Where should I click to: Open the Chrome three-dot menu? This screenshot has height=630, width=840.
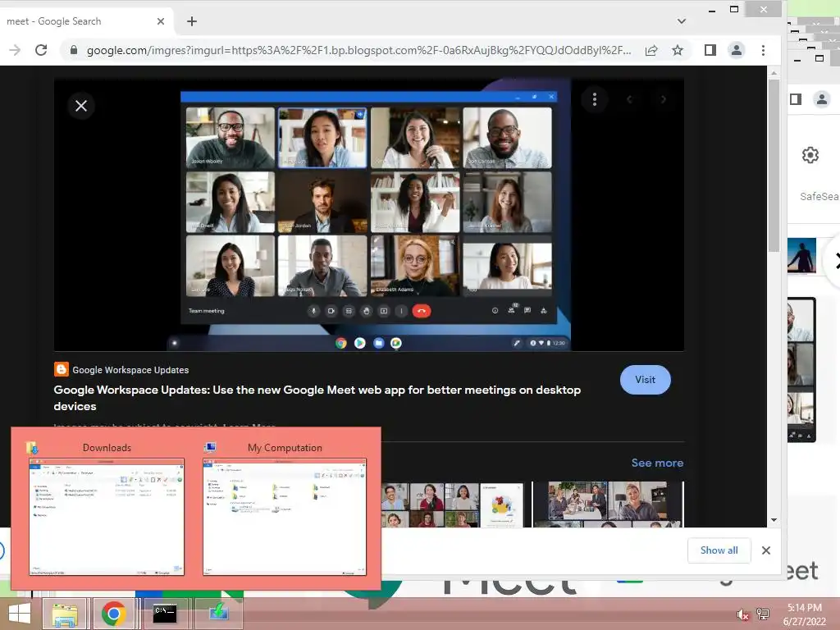point(763,50)
